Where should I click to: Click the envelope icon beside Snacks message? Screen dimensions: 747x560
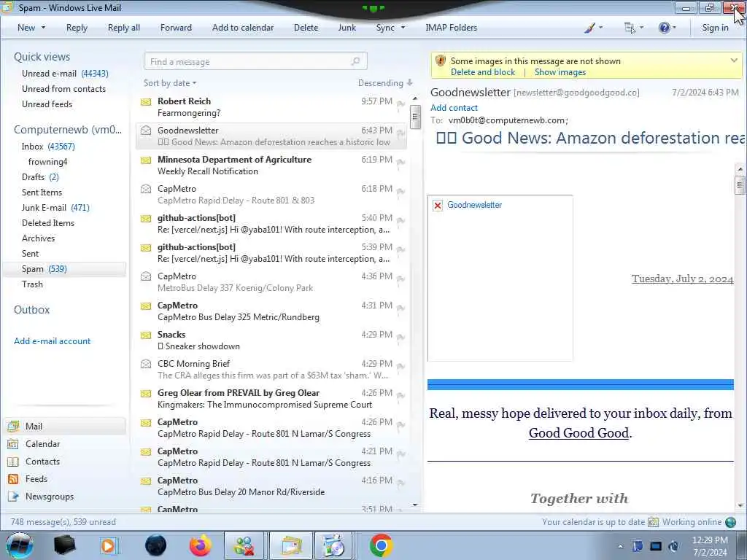pyautogui.click(x=146, y=335)
